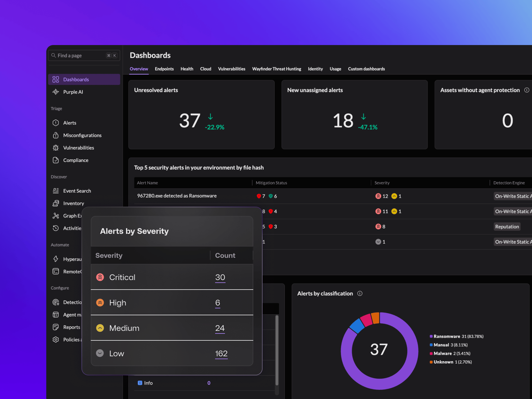Open the Low alerts count 162 link
Viewport: 532px width, 399px height.
coord(221,354)
